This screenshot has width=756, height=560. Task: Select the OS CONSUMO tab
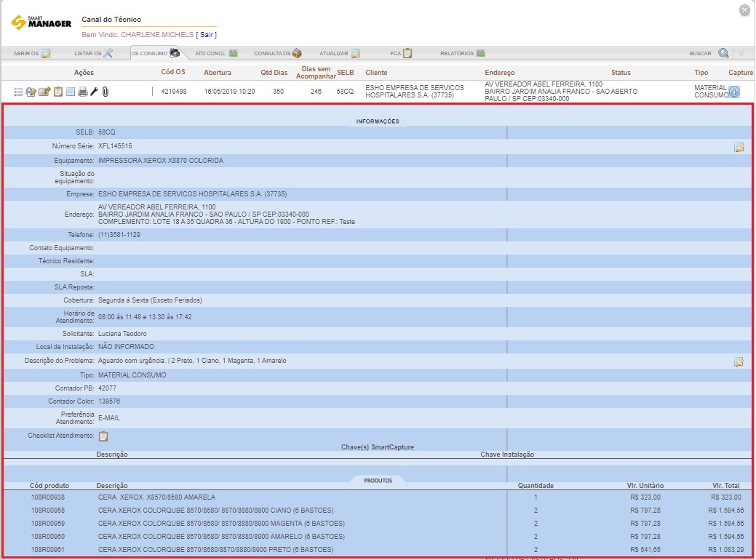tap(155, 54)
